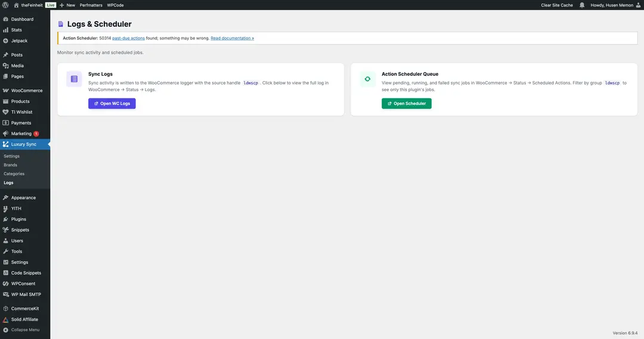Open the New content dropdown
The height and width of the screenshot is (339, 644).
(x=67, y=5)
